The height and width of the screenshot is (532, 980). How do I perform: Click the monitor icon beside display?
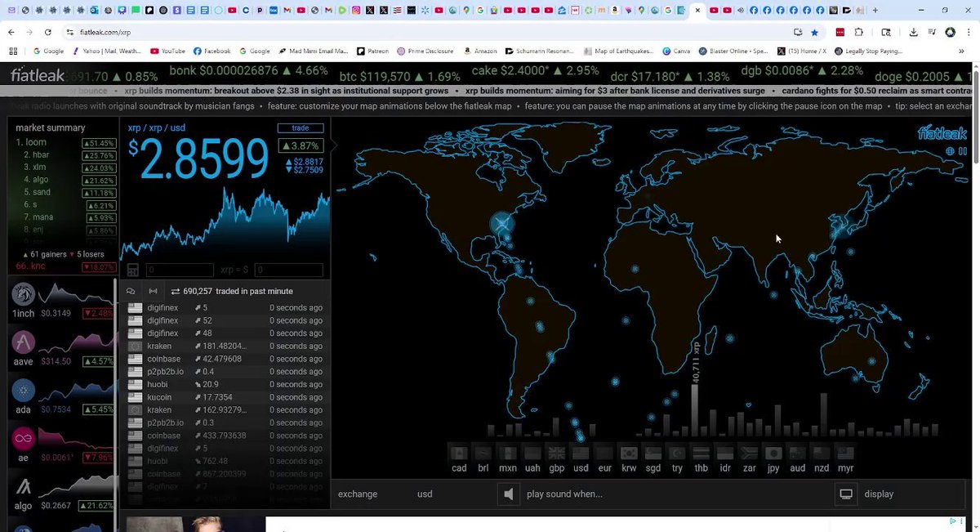click(846, 494)
